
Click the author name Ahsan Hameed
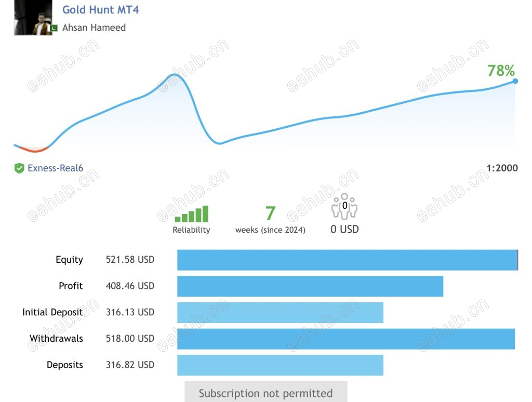pos(94,28)
